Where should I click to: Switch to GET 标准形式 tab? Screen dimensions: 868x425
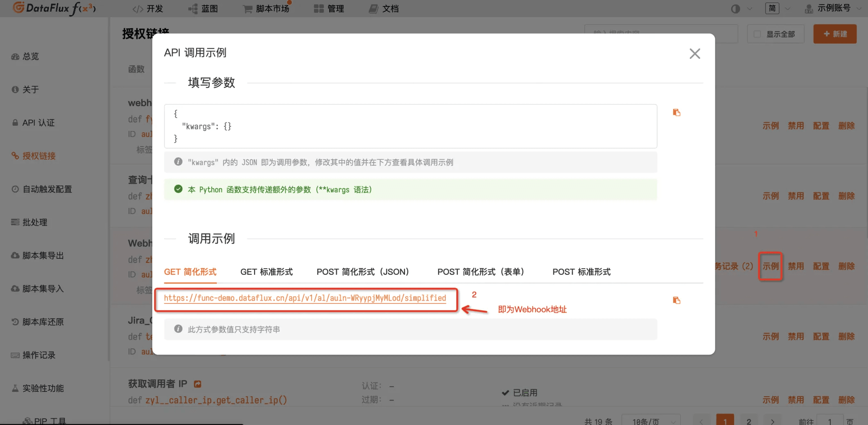click(266, 272)
